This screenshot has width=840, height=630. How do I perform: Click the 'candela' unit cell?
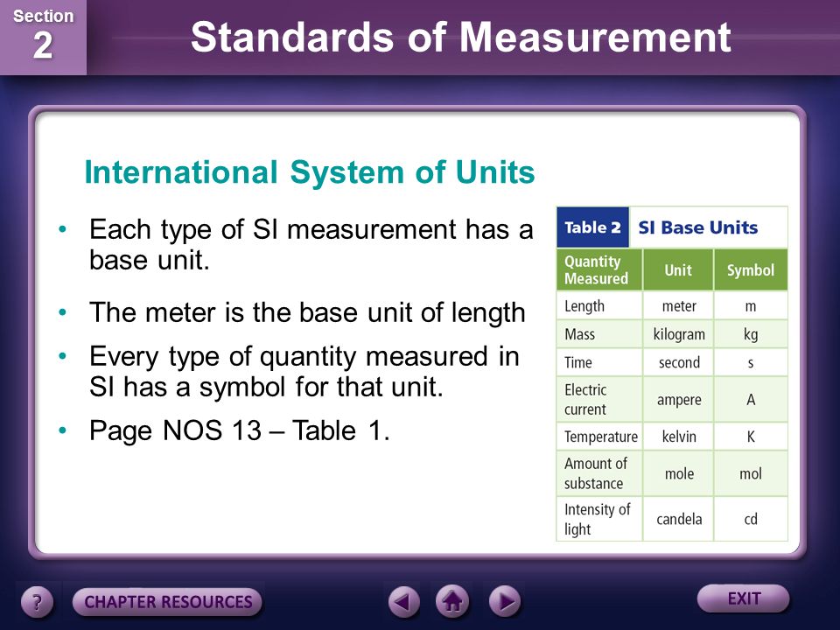679,519
